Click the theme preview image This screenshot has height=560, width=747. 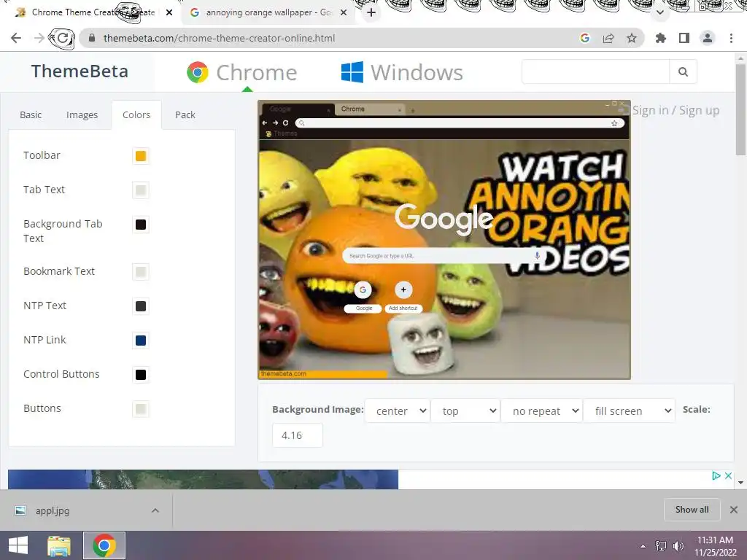click(444, 240)
